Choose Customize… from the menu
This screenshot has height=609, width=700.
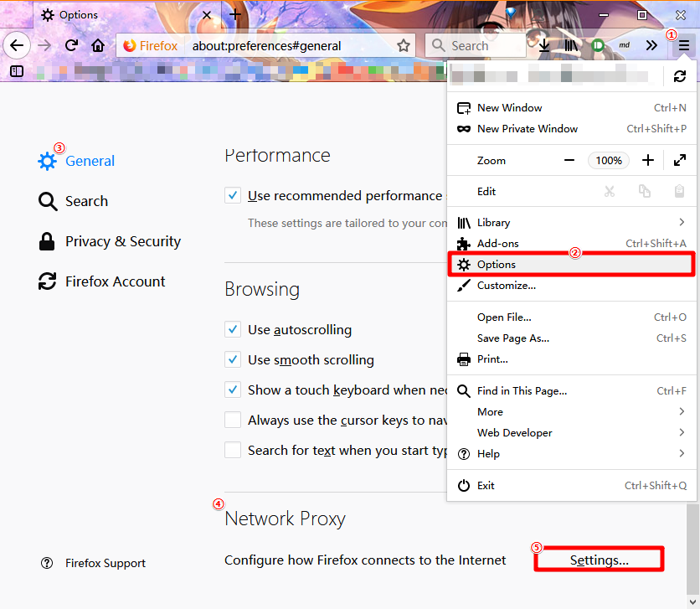(571, 286)
